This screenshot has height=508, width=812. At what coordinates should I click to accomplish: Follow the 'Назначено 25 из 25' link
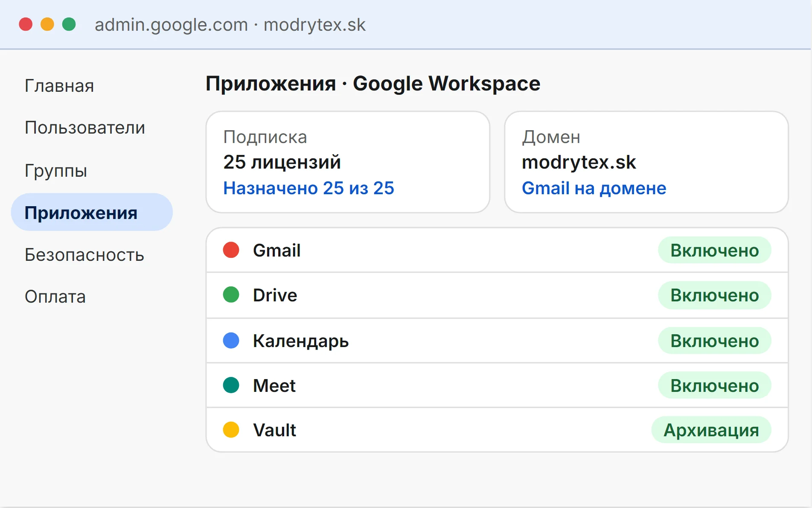(x=309, y=188)
